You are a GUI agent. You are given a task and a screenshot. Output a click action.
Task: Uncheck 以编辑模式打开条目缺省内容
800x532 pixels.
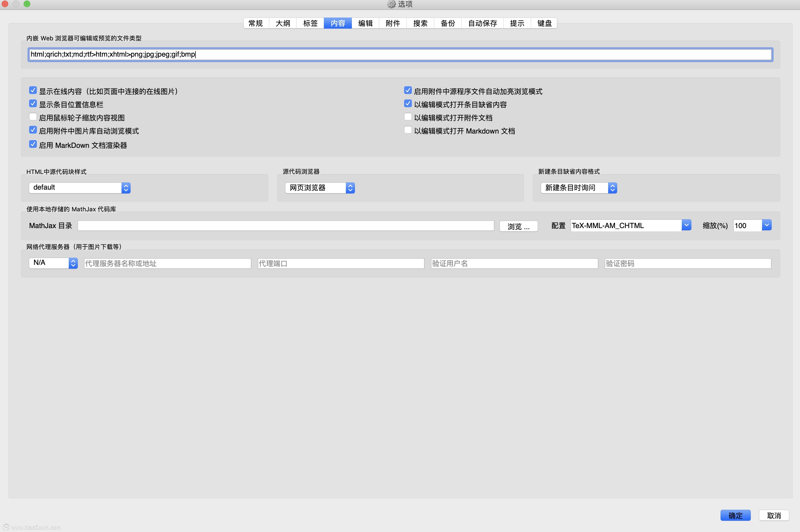coord(408,104)
